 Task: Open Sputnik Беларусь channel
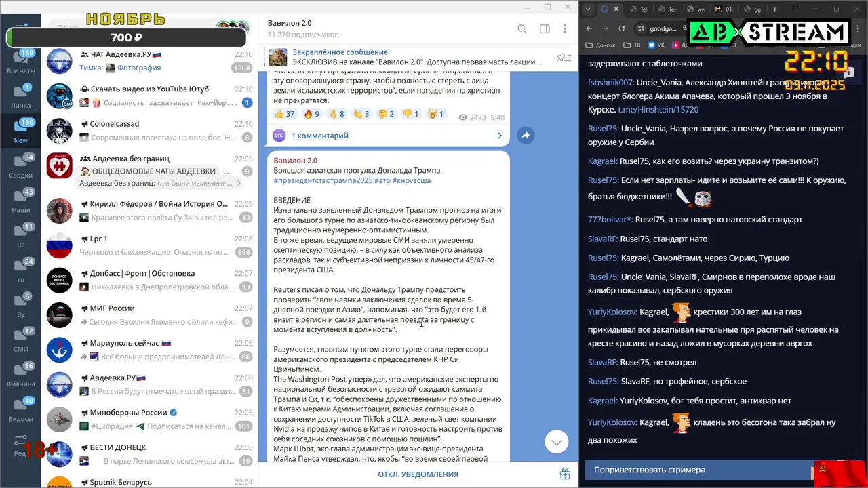pos(149,480)
